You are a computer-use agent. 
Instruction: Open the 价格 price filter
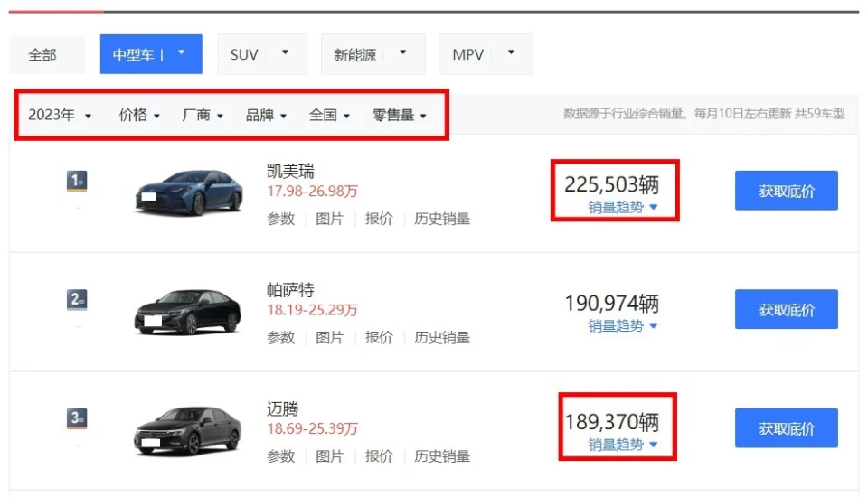[x=139, y=115]
